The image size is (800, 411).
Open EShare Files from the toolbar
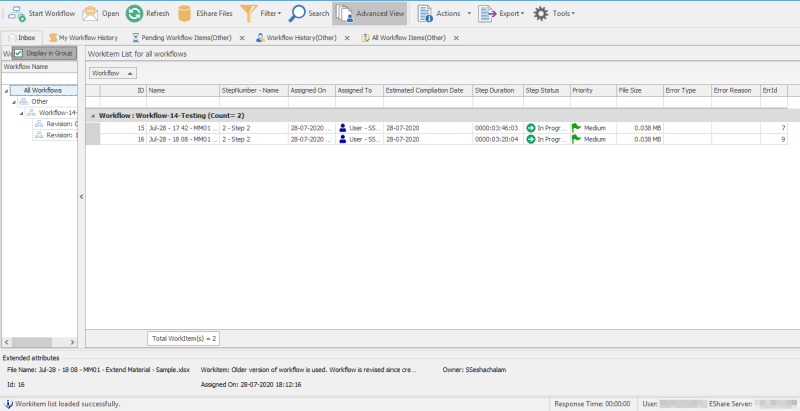click(185, 13)
